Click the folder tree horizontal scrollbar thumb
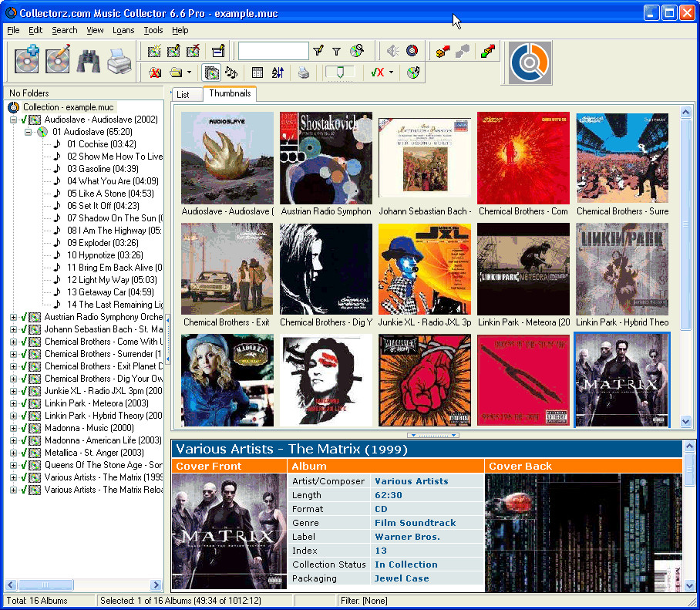 point(46,585)
